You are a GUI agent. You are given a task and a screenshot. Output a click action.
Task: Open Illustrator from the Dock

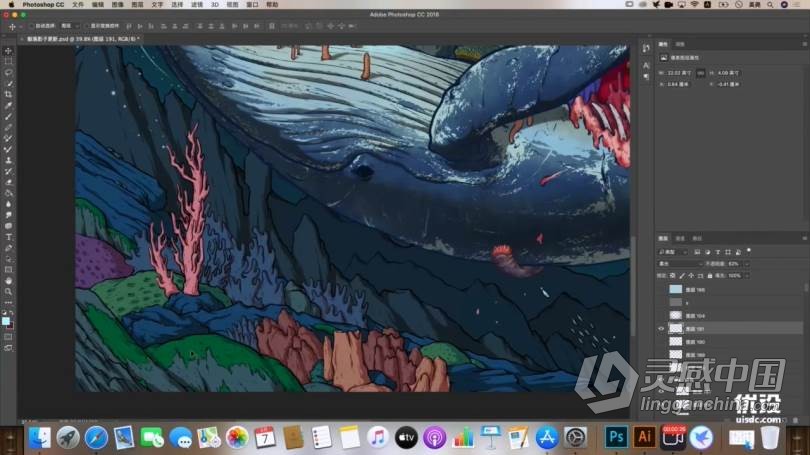point(645,437)
